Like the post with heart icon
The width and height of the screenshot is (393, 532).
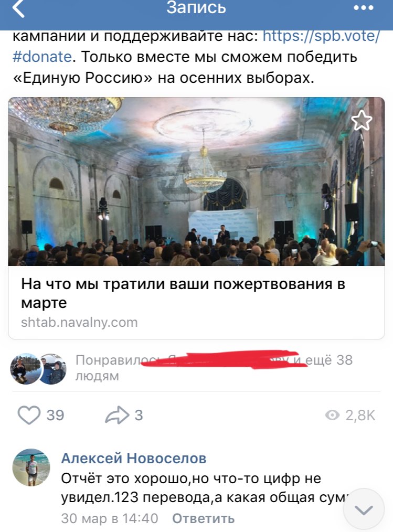click(x=29, y=415)
